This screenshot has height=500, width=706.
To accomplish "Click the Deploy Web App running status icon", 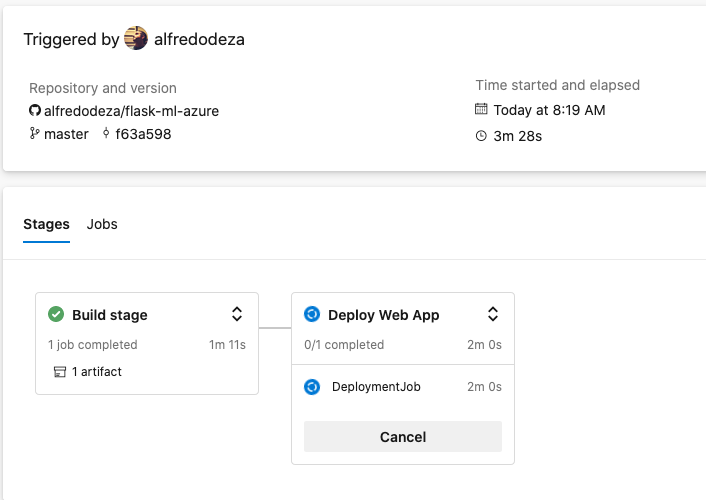I will [x=312, y=315].
